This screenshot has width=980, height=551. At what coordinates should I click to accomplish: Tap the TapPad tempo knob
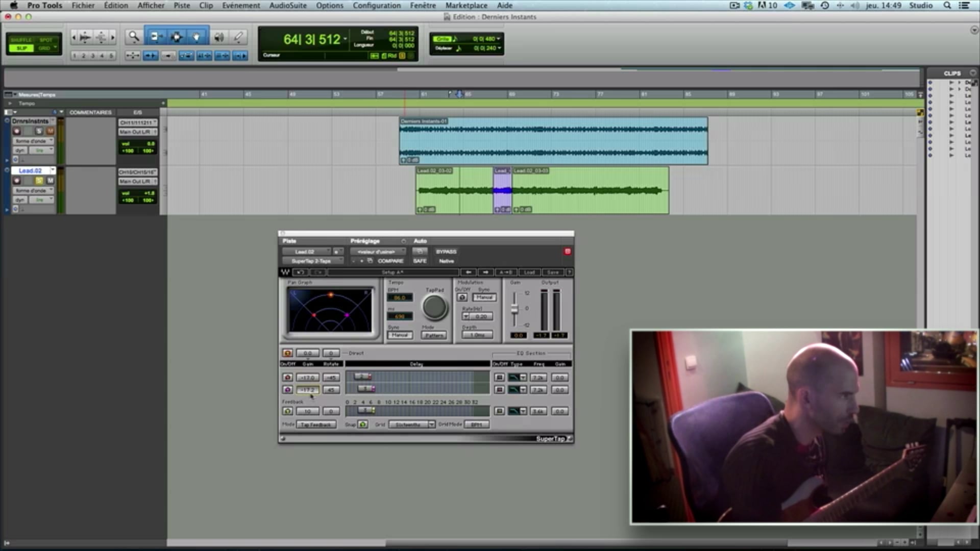pos(434,307)
